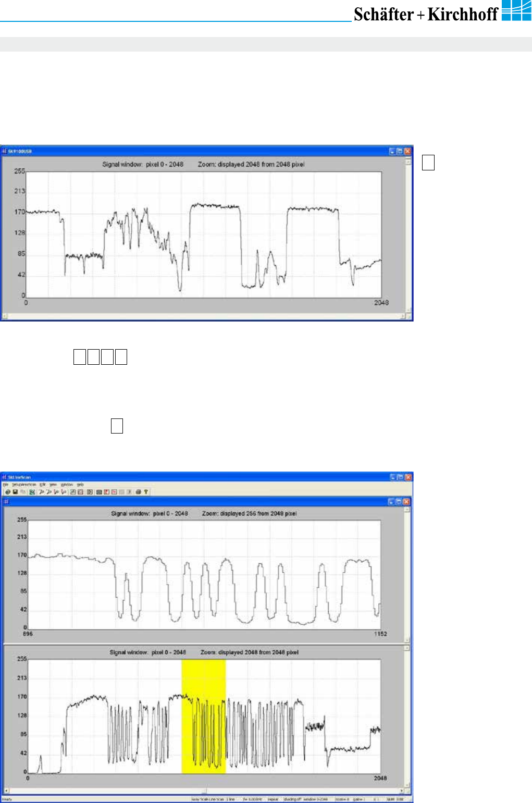
Task: Click the yellow highlighted zoom region in lower plot
Action: click(203, 716)
